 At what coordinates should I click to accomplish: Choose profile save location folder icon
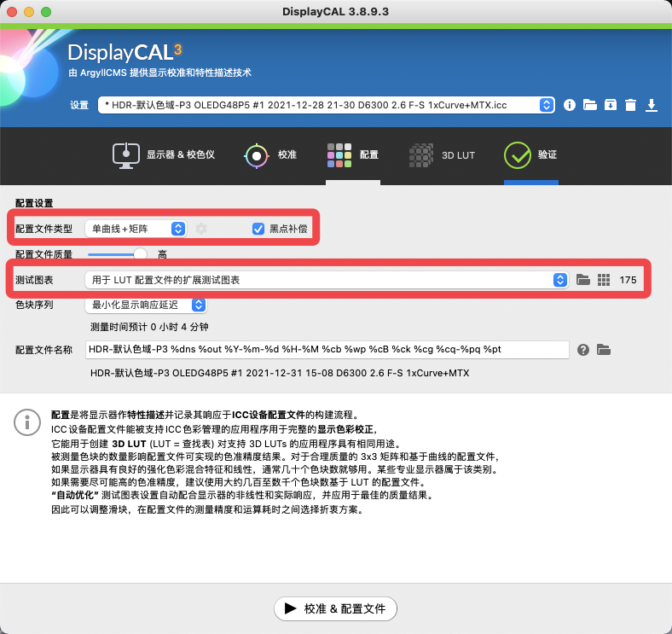[604, 350]
